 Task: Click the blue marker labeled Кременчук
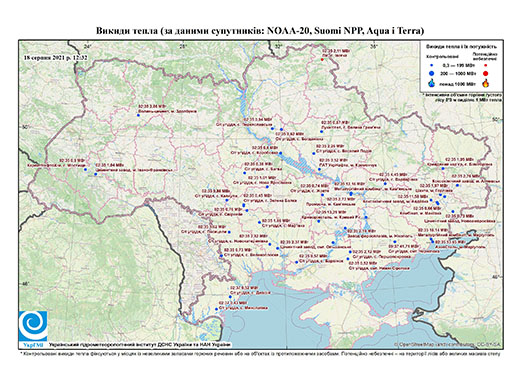coord(319,169)
